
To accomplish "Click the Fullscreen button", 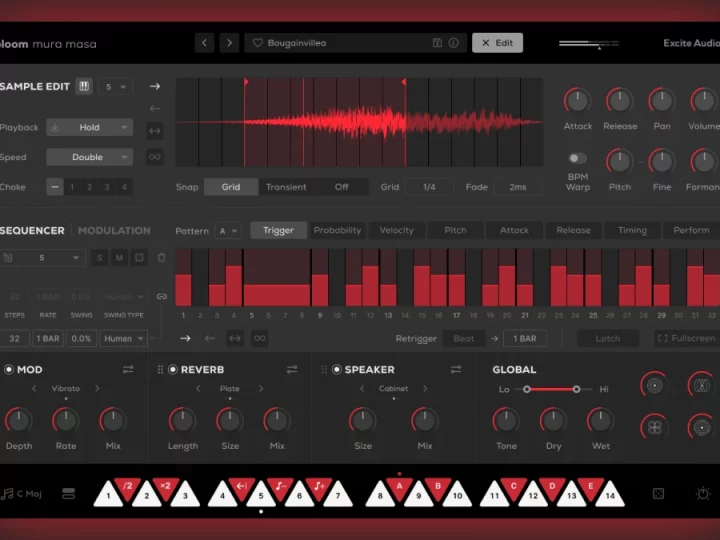I will point(687,338).
